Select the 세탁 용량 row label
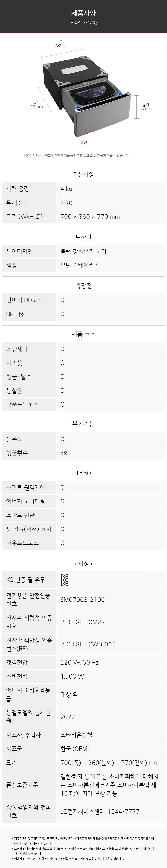167x868 pixels. (17, 189)
